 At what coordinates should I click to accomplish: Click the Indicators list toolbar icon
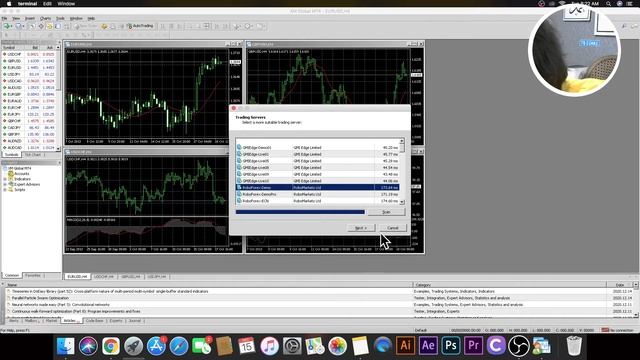237,26
